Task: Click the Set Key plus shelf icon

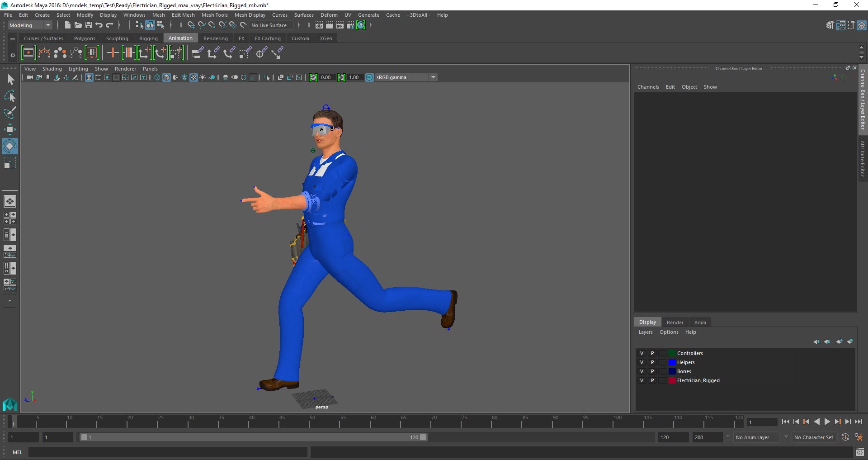Action: [113, 53]
